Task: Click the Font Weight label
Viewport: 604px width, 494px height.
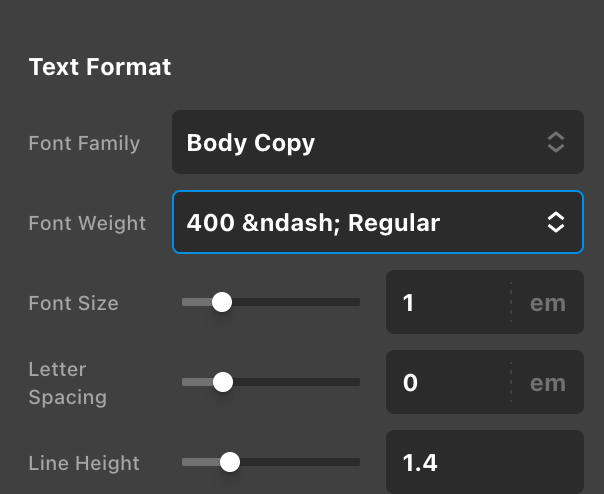Action: (87, 223)
